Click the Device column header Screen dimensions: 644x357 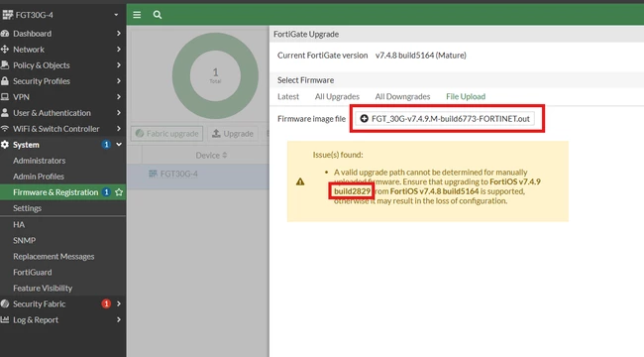[211, 155]
